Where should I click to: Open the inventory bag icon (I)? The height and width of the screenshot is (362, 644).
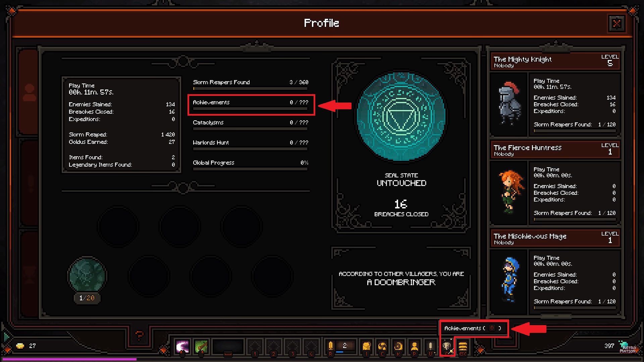(367, 347)
